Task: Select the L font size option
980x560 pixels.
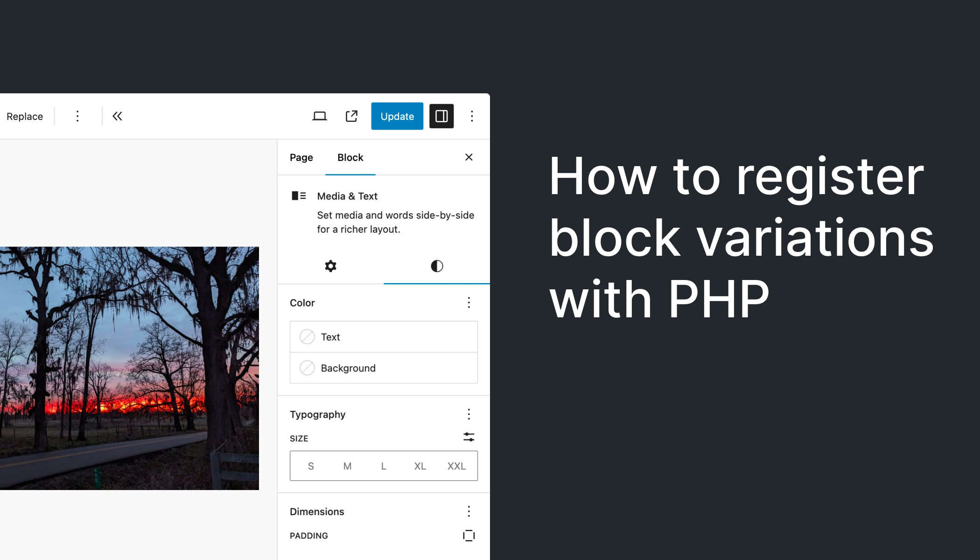Action: (383, 466)
